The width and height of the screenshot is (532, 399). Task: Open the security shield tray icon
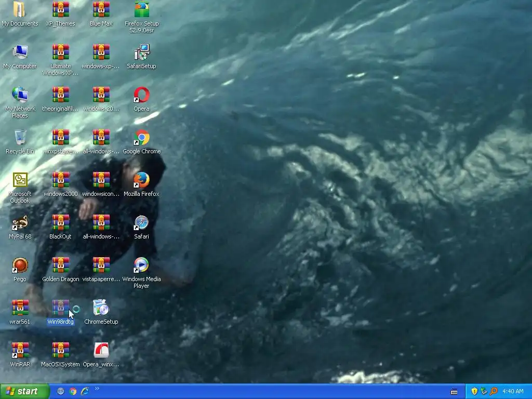474,391
